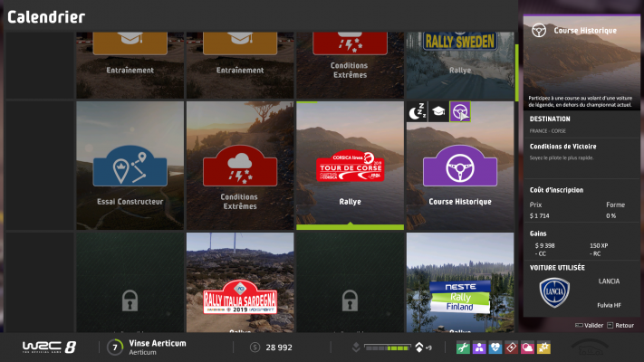Viewport: 644px width, 362px height.
Task: Click the steering wheel icon beside Course Historique title
Action: click(x=539, y=31)
